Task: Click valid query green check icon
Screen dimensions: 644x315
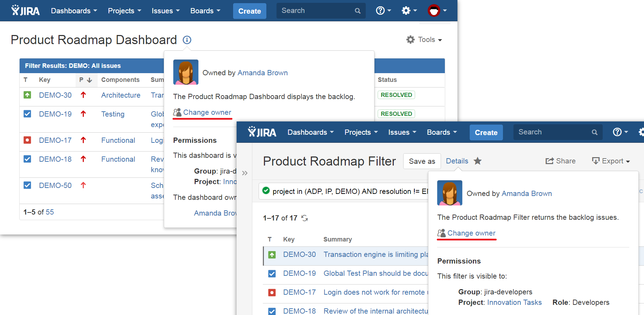Action: (x=266, y=190)
